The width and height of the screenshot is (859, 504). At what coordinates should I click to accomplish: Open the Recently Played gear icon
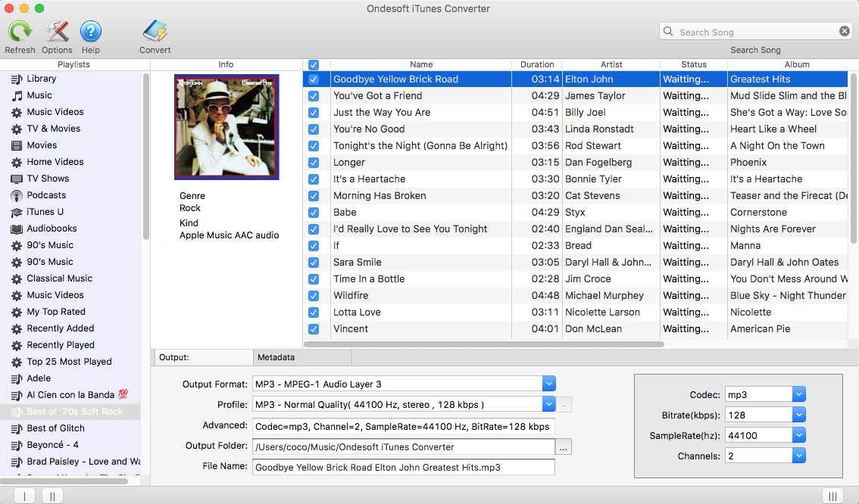17,346
